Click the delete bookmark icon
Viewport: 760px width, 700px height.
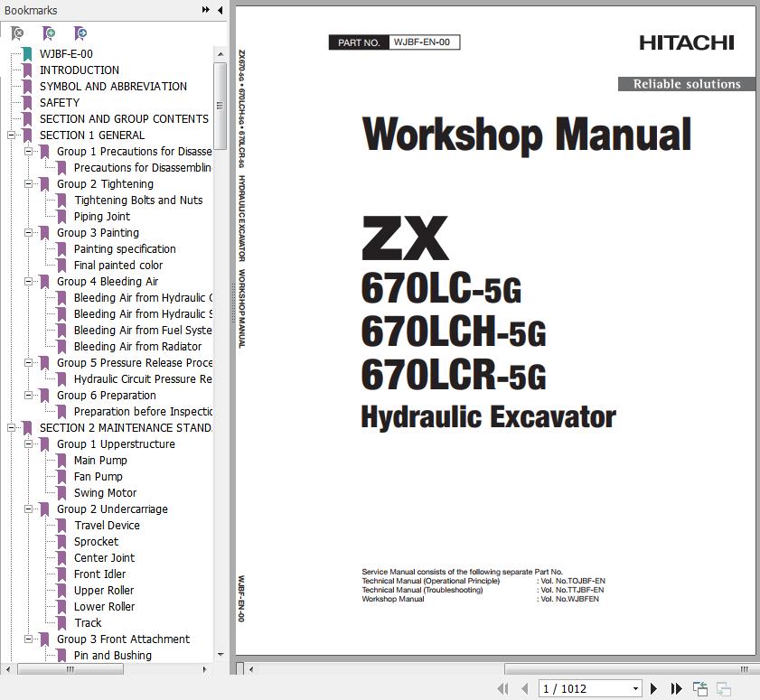(17, 33)
